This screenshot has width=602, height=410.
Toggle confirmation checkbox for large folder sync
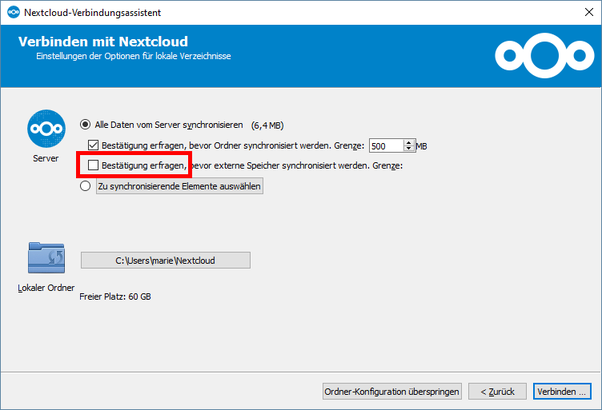click(x=94, y=146)
